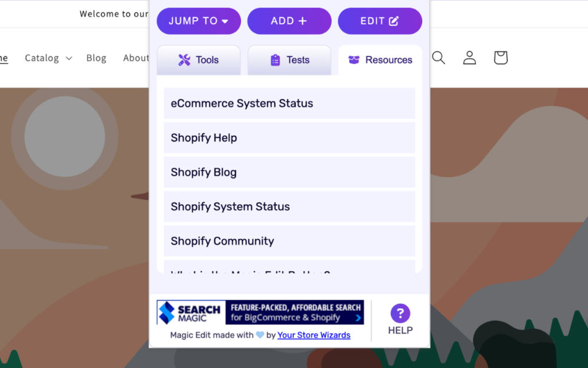Expand the Catalog navigation dropdown

click(48, 57)
